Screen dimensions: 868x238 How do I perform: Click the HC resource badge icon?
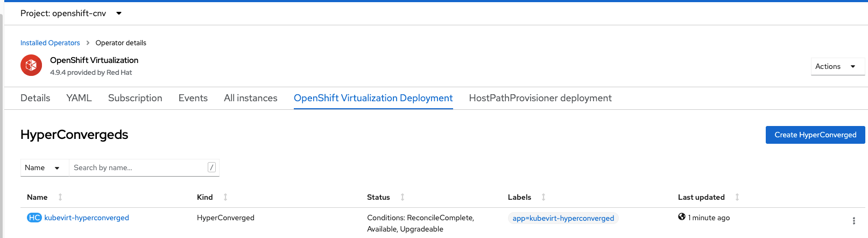pyautogui.click(x=34, y=218)
